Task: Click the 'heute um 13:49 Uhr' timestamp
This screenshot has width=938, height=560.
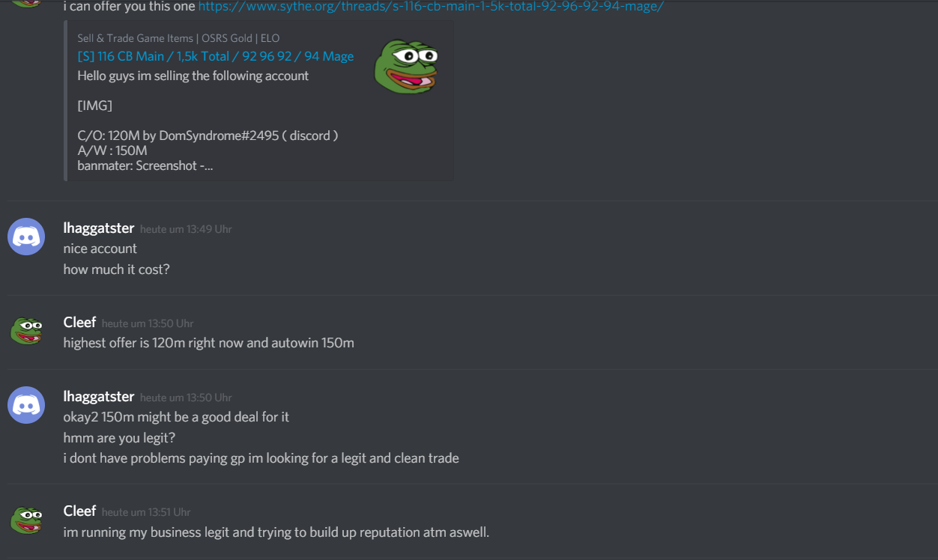Action: [186, 229]
